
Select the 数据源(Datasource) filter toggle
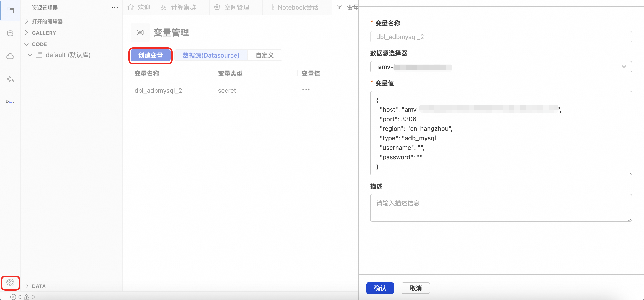click(211, 55)
